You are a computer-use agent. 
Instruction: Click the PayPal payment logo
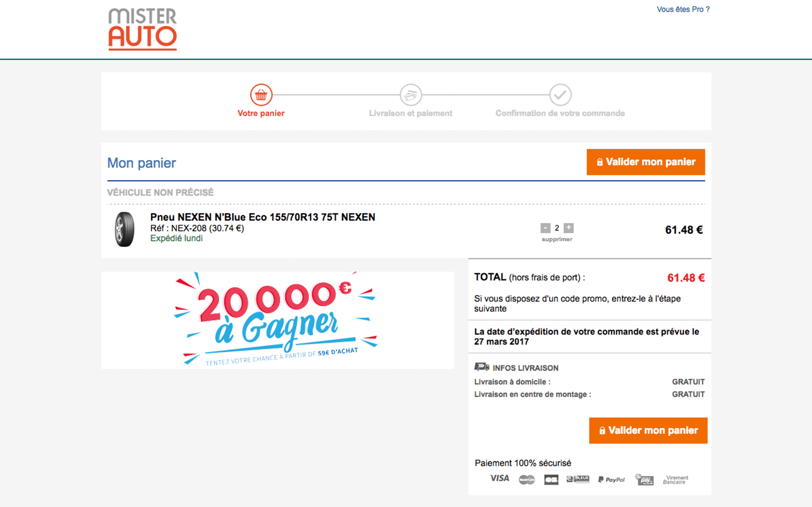coord(612,480)
